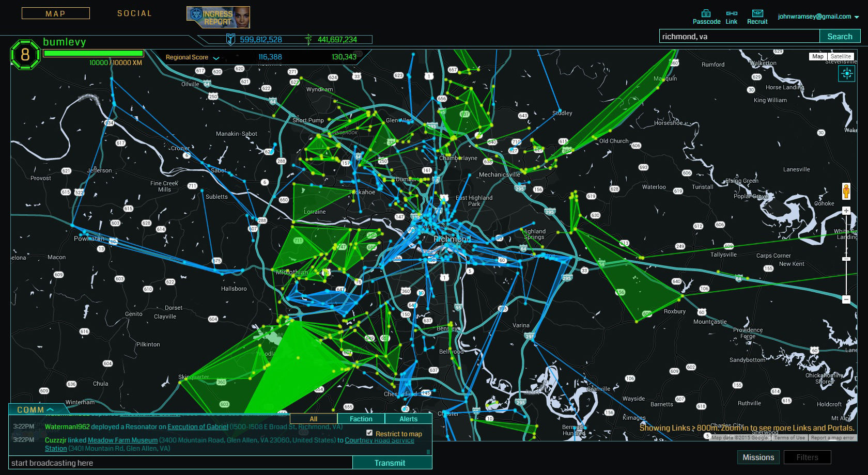Focus the start broadcasting message field
Screen dimensions: 868x475
click(x=181, y=463)
